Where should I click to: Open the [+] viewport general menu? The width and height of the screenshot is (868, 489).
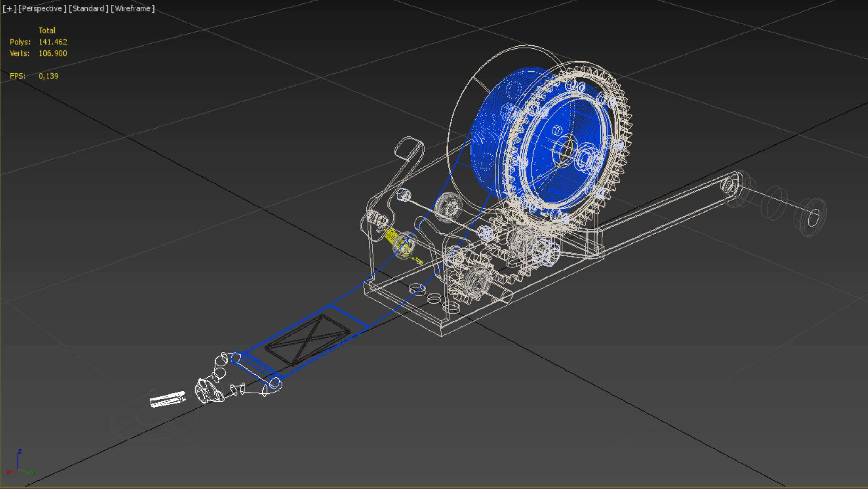9,9
